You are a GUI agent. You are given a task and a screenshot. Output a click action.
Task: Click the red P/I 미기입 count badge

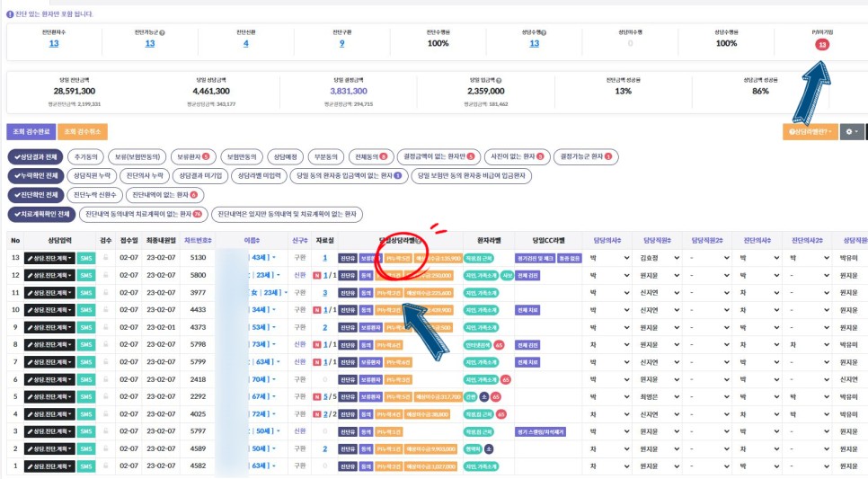[x=821, y=44]
